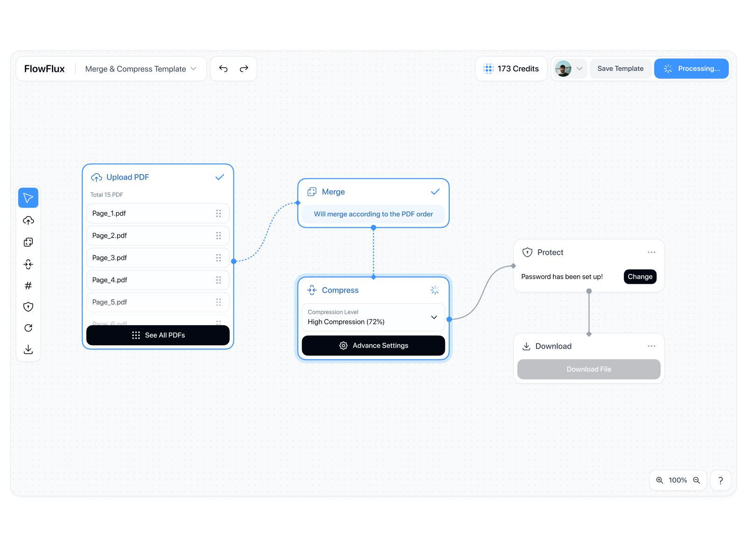Click the undo arrow

tap(223, 69)
